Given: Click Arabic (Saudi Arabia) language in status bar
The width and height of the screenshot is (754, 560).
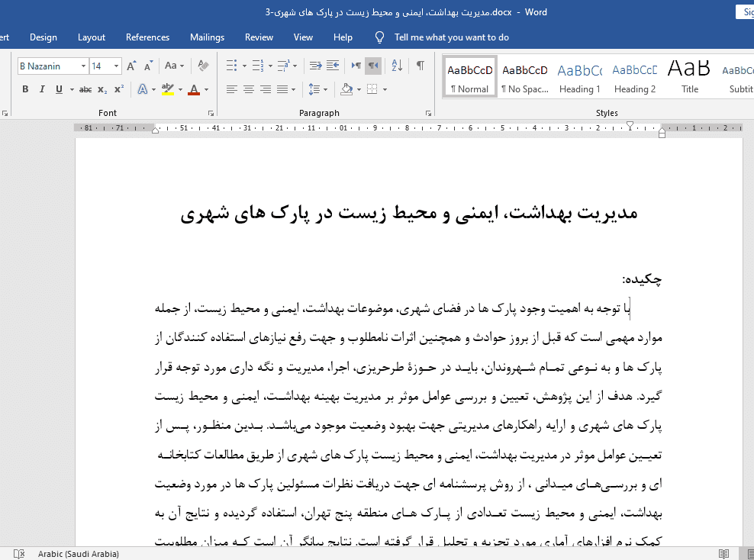Looking at the screenshot, I should pyautogui.click(x=79, y=554).
